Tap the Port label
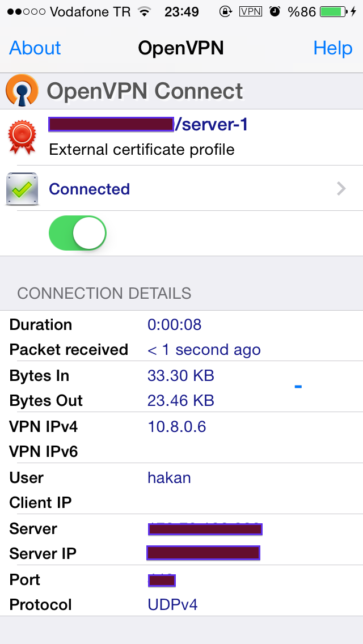 (24, 579)
